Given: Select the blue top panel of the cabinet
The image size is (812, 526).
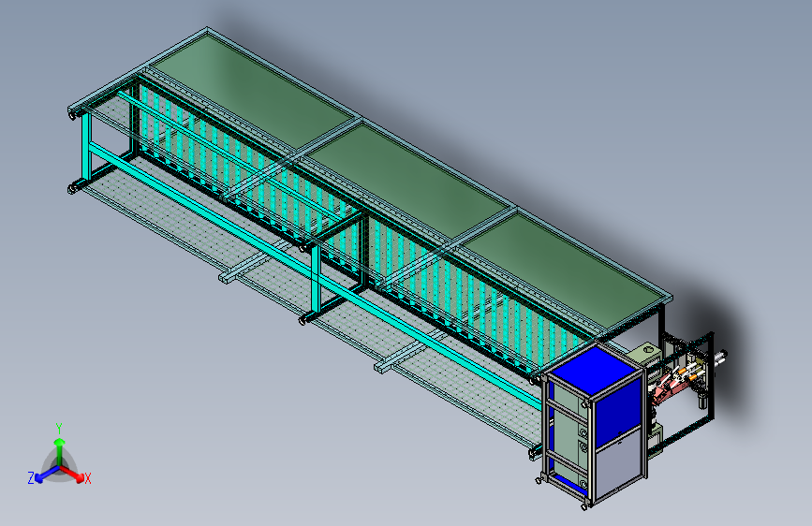Looking at the screenshot, I should [594, 369].
